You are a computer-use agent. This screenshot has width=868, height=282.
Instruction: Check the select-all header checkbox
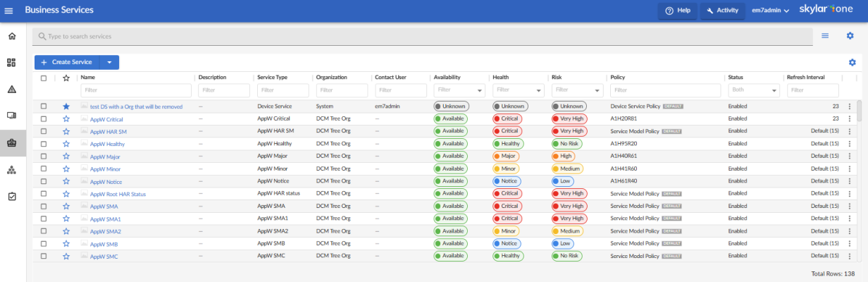point(44,78)
